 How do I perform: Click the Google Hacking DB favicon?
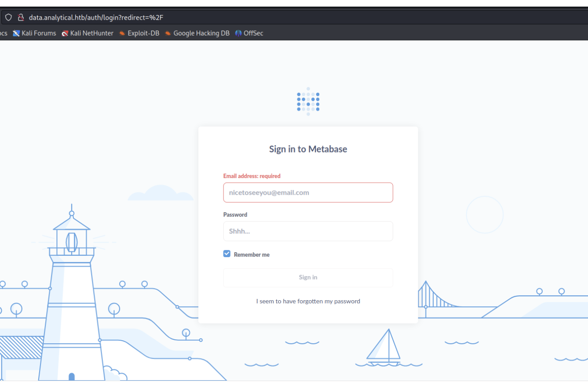[168, 33]
